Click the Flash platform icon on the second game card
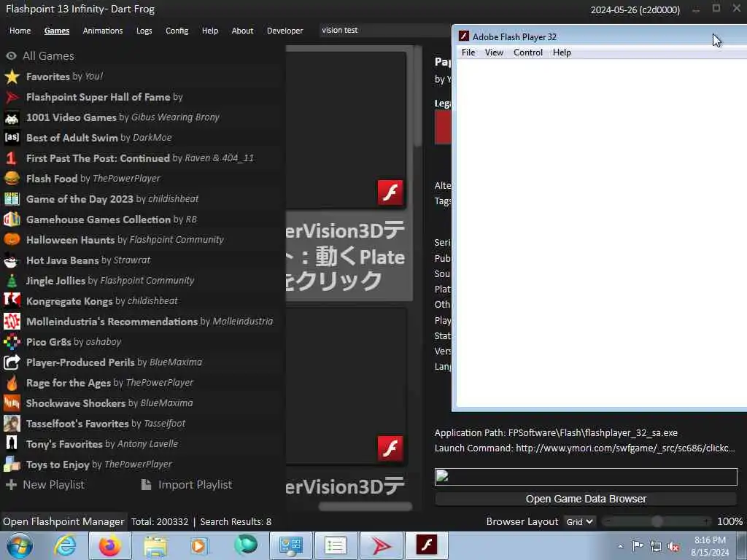This screenshot has height=560, width=747. [390, 448]
